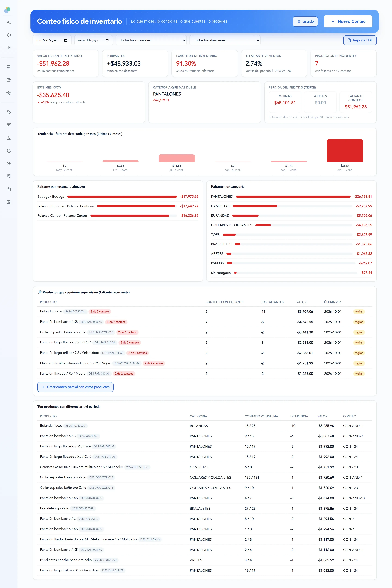Open the graduation cap learning icon
Screen dimensions: 392x588
coord(9,35)
